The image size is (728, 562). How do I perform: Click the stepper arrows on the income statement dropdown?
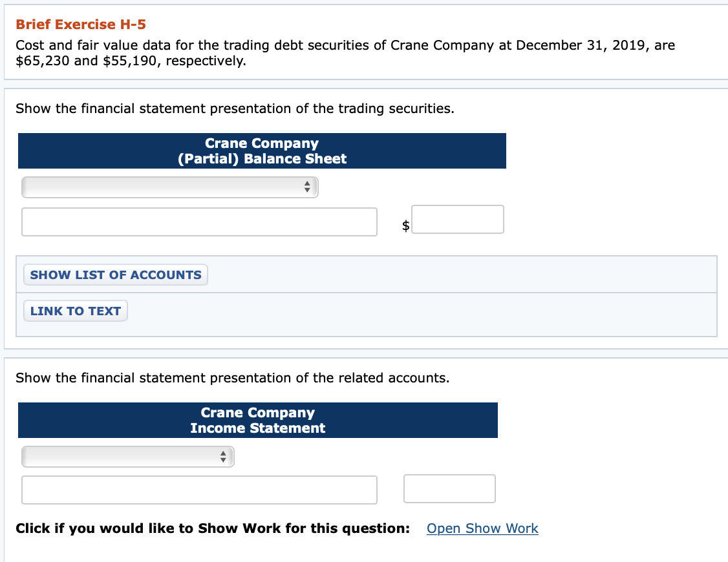point(224,456)
